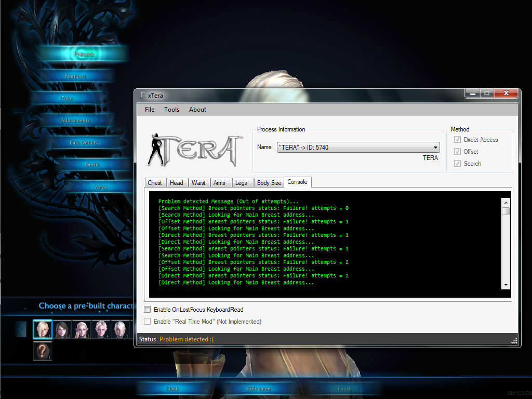Pick the fifth character preset portrait
The height and width of the screenshot is (399, 532).
[x=119, y=329]
